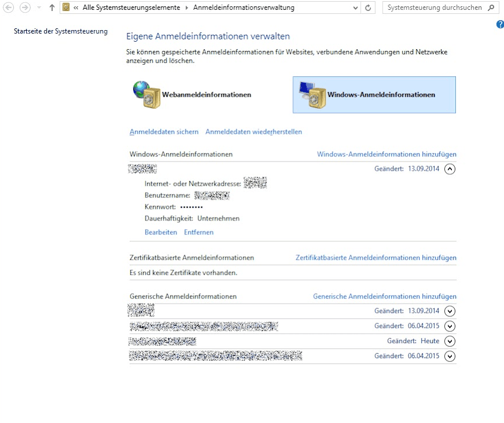
Task: Click the Internet- oder Netzwerkadresse label
Action: pos(193,183)
